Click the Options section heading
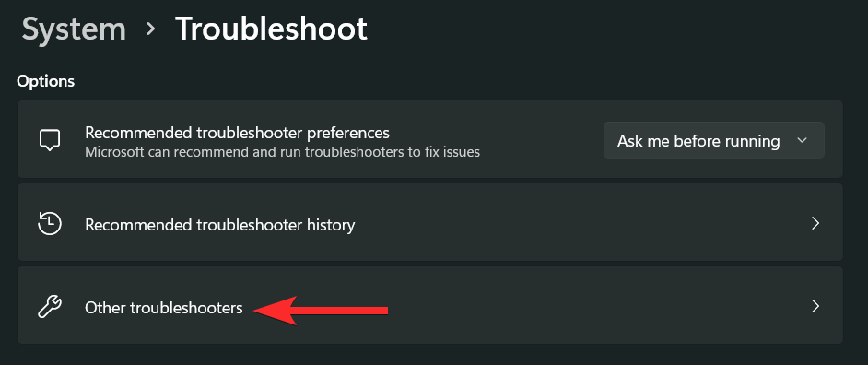 tap(46, 81)
